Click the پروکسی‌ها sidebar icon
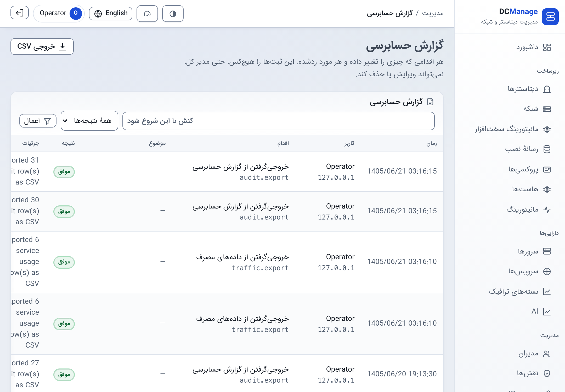The image size is (565, 392). pos(547,170)
